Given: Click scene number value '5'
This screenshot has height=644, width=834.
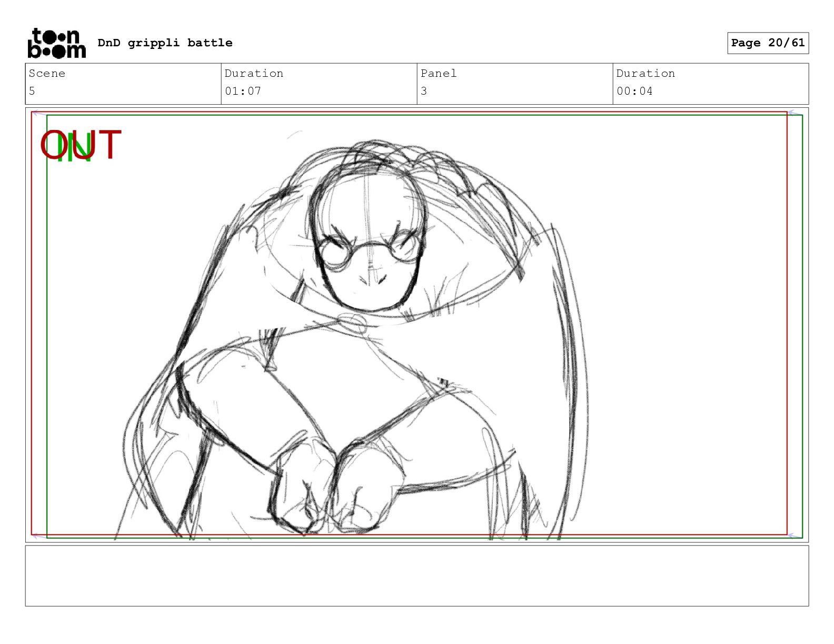Looking at the screenshot, I should point(32,91).
